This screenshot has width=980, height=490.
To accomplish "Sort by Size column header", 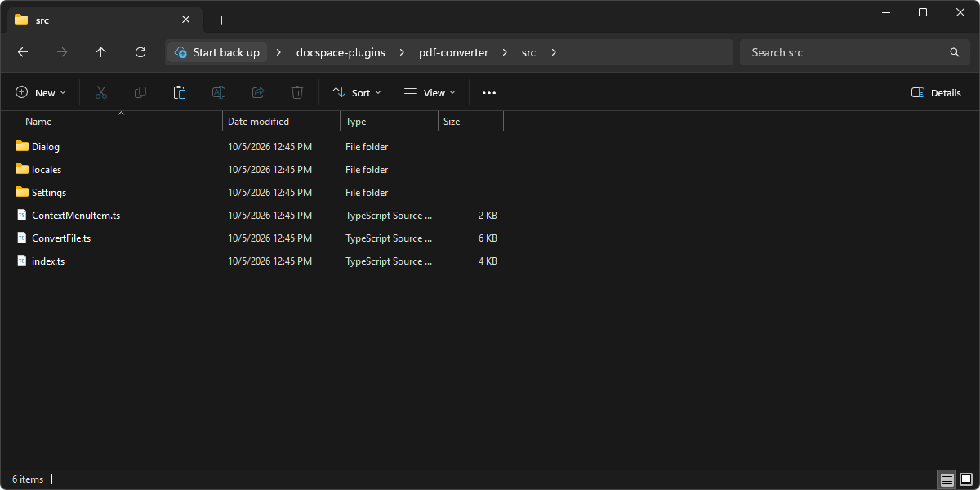I will pos(452,121).
